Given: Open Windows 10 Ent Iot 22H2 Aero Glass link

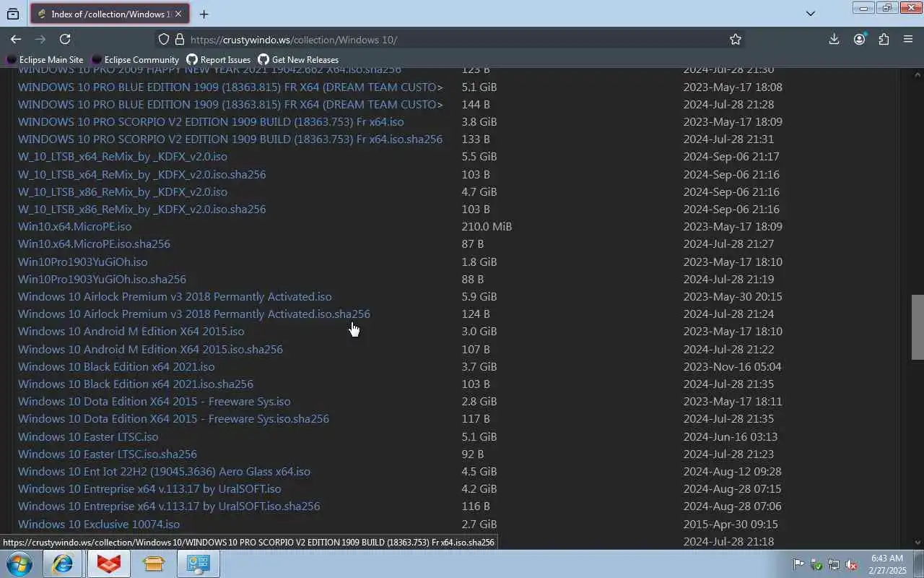Looking at the screenshot, I should click(x=165, y=472).
